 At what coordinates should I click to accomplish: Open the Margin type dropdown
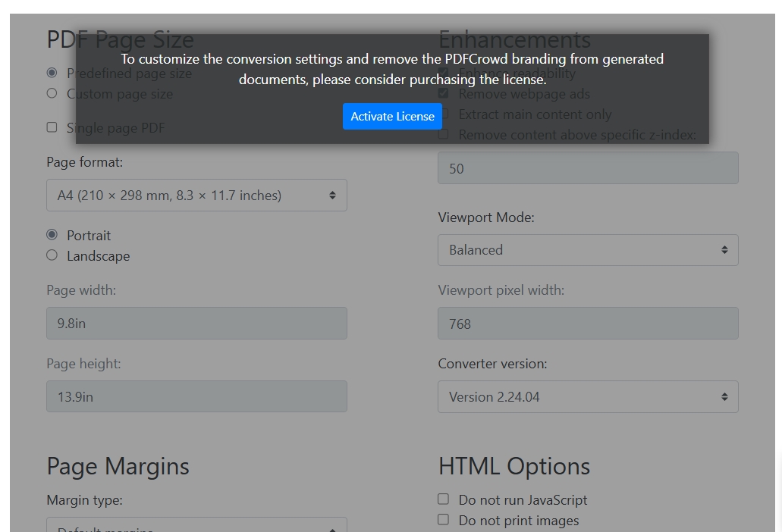196,525
